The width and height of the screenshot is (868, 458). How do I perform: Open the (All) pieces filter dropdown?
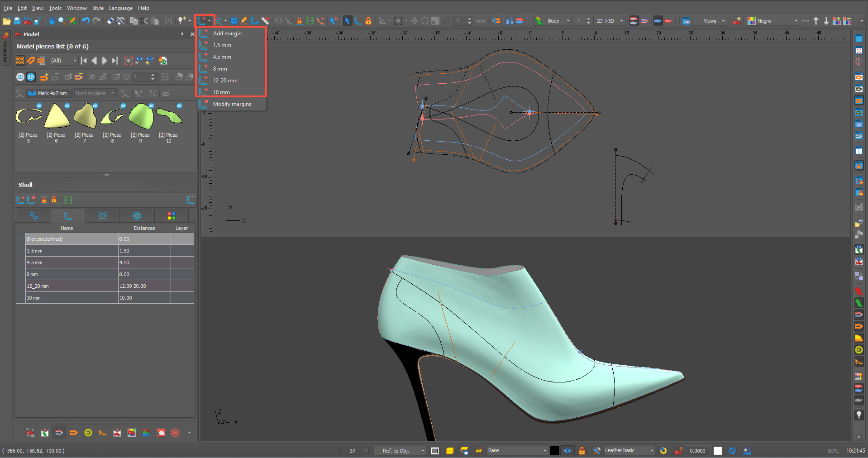tap(64, 61)
